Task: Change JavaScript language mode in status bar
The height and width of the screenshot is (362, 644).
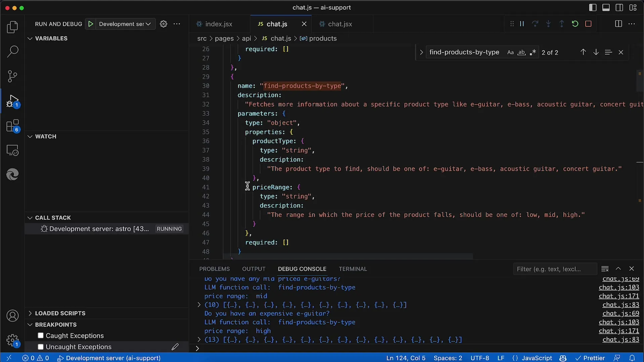Action: tap(537, 358)
